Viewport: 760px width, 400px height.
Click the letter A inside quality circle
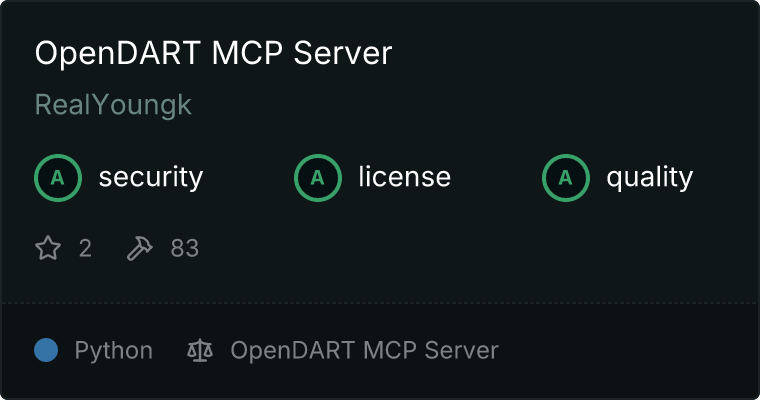566,178
